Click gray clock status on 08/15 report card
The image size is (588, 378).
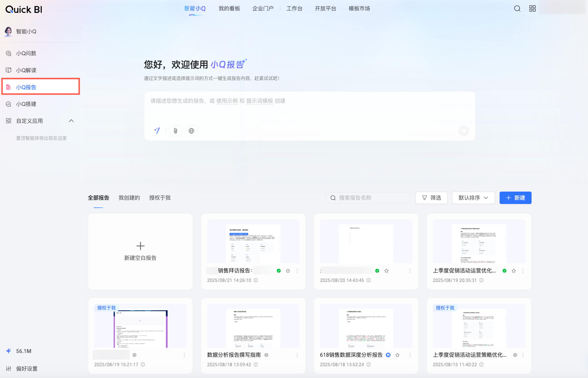515,355
